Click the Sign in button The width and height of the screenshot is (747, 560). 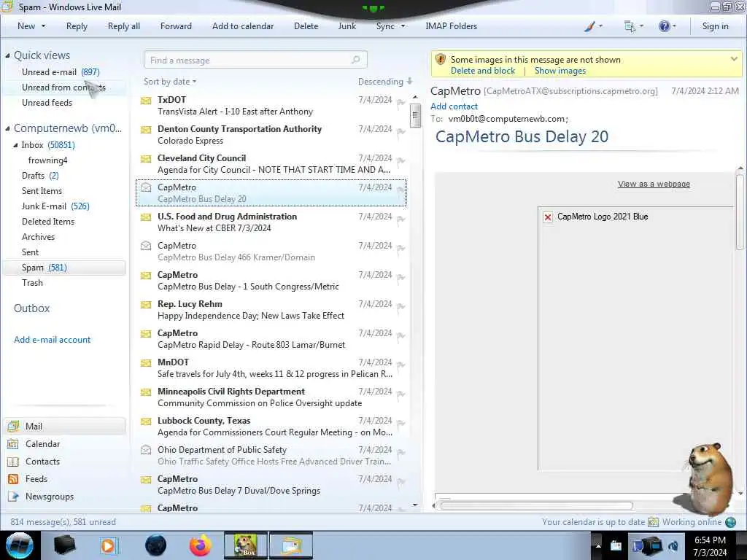715,26
